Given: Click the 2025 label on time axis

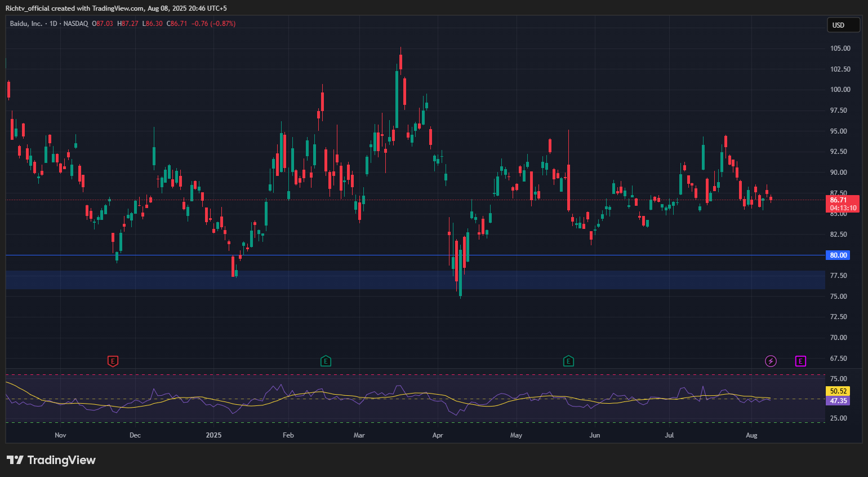Looking at the screenshot, I should click(213, 435).
